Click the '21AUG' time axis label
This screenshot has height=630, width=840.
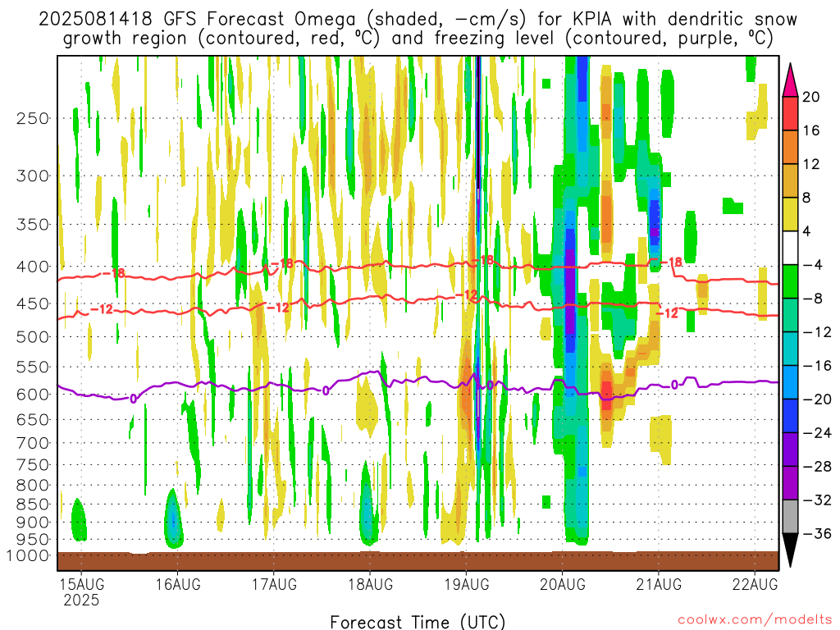tap(659, 584)
